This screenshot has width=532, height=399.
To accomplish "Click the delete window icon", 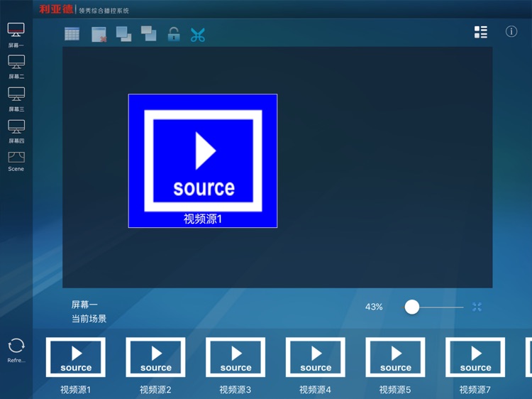I will point(99,34).
